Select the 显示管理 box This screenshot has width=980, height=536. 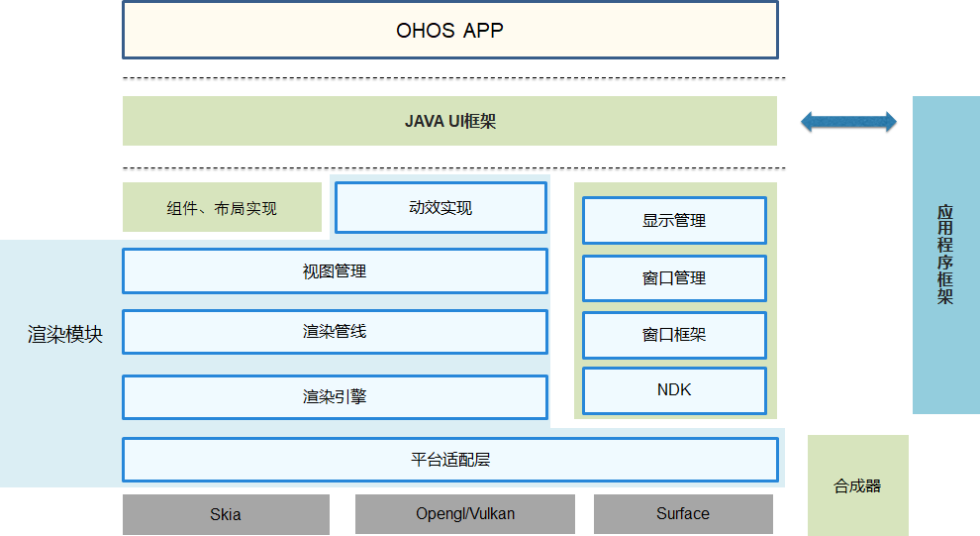click(674, 220)
